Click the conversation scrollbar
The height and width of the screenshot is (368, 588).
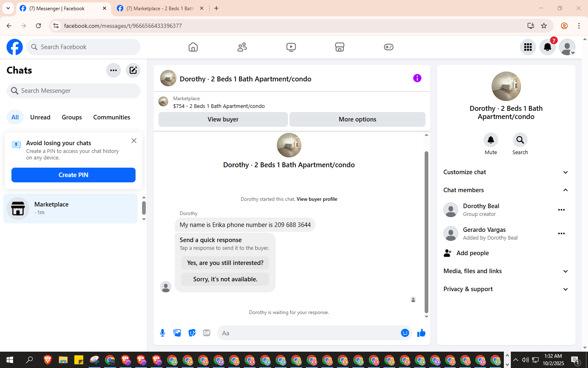coord(426,232)
